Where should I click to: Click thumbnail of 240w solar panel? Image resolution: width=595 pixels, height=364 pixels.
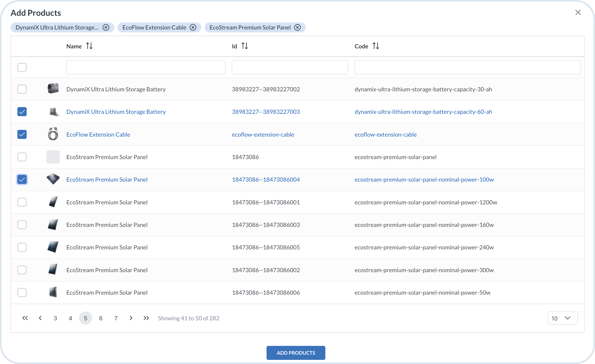pos(53,247)
